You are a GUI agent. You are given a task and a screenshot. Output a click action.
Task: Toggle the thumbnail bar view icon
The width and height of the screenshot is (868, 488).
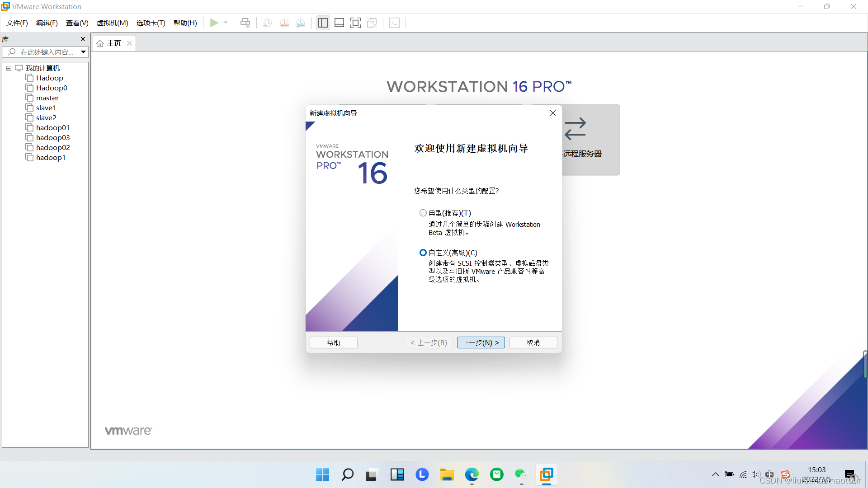point(339,23)
